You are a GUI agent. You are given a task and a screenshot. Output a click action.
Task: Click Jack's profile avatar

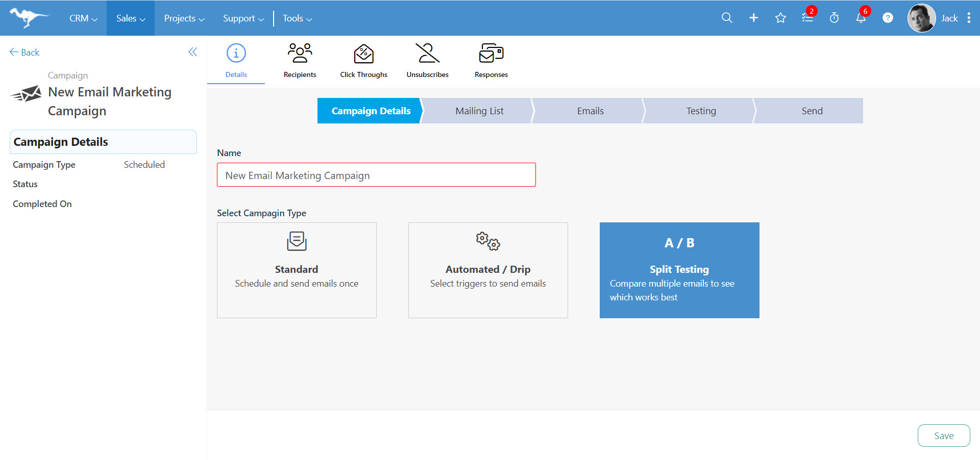click(921, 18)
